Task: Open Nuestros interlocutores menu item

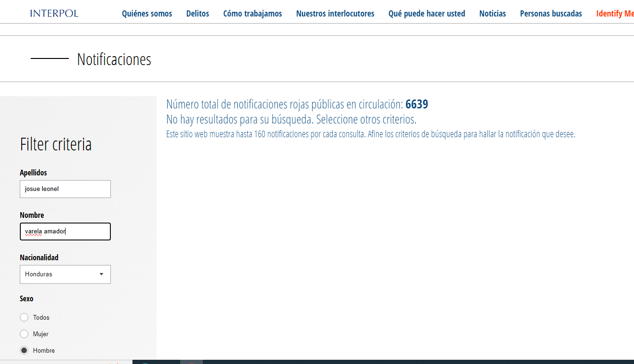Action: [335, 14]
